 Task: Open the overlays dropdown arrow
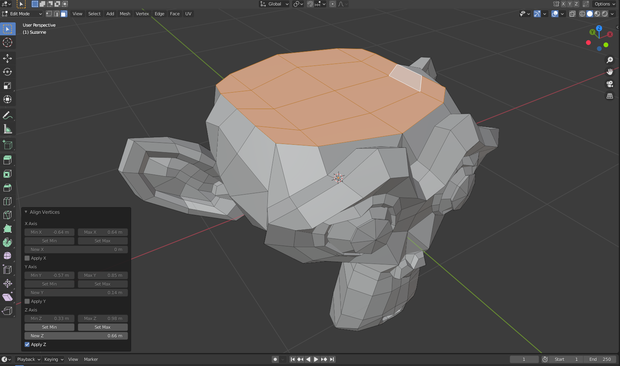tap(562, 14)
